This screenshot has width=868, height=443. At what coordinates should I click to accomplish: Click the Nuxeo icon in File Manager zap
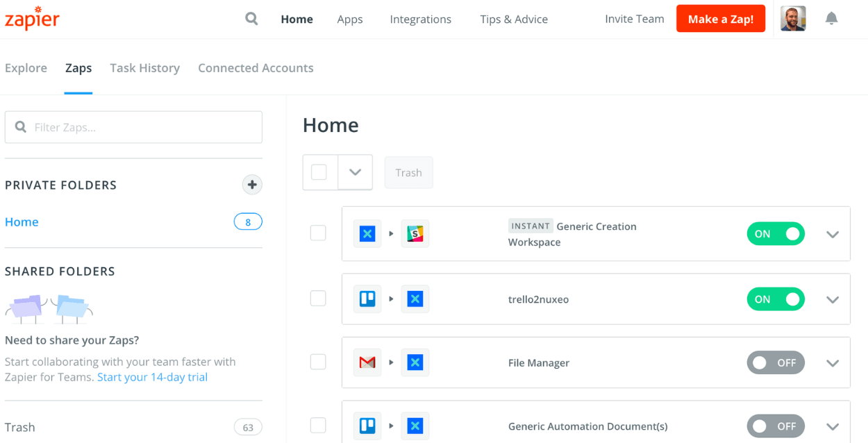[x=415, y=362]
